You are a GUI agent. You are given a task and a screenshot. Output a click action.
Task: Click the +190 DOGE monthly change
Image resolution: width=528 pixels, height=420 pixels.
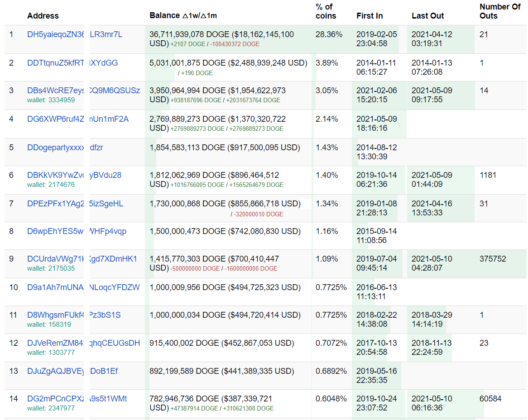click(197, 73)
